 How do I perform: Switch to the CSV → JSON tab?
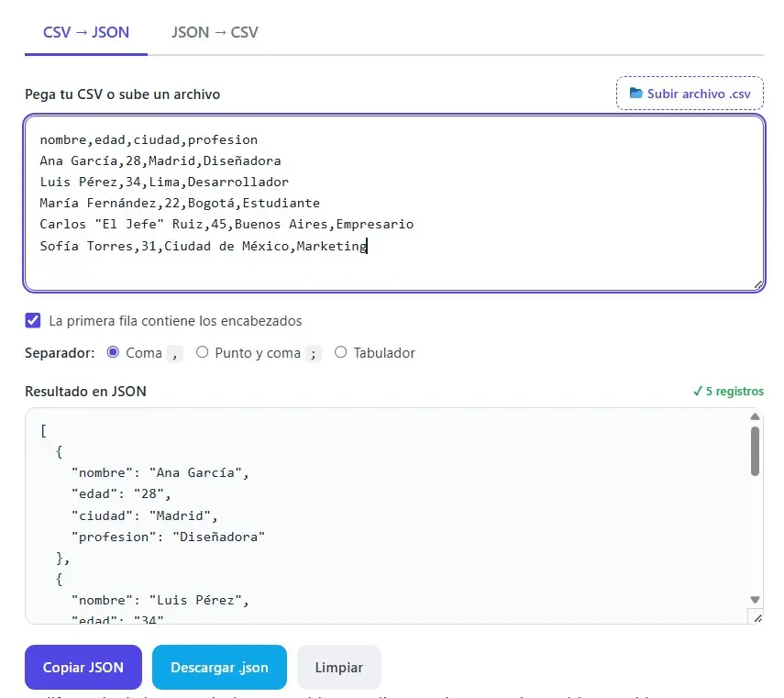(86, 32)
